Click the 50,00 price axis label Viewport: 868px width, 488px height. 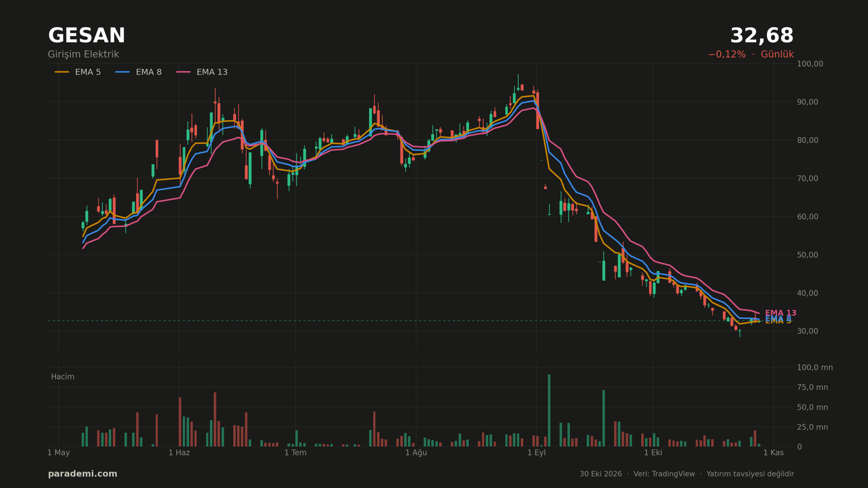(x=807, y=255)
